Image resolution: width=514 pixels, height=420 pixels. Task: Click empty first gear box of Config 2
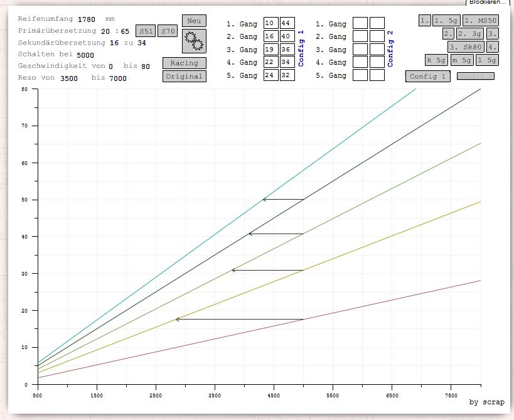point(360,24)
